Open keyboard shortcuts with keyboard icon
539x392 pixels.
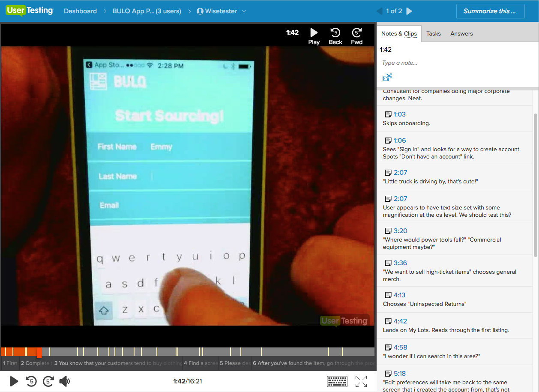(337, 381)
